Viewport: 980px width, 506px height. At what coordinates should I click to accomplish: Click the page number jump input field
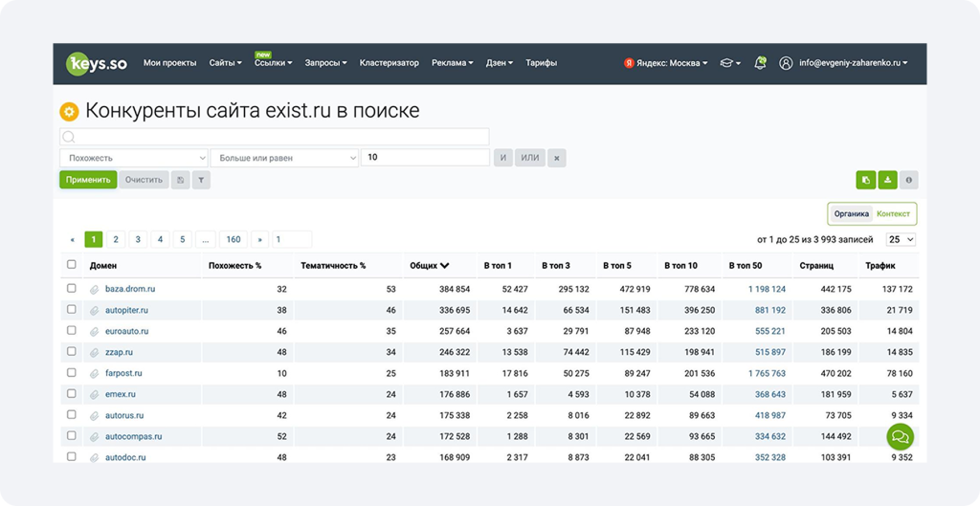(292, 239)
